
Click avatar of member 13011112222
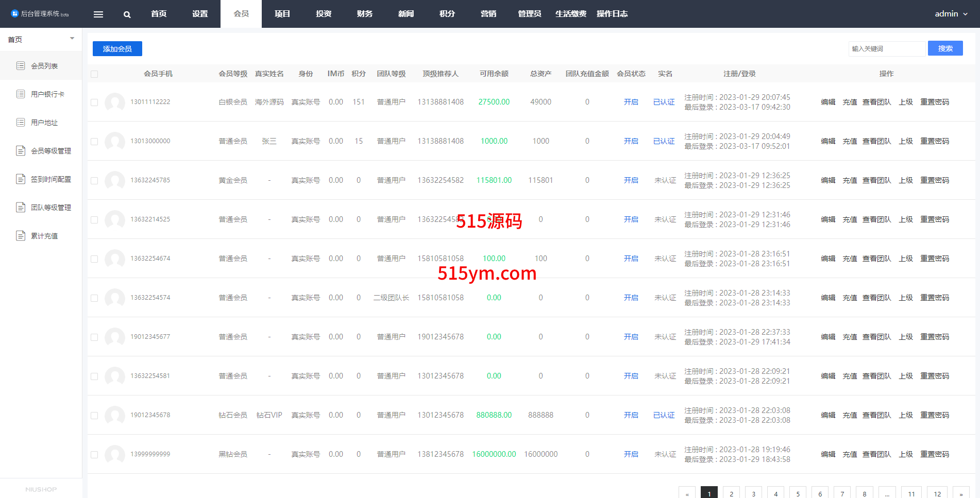coord(114,102)
